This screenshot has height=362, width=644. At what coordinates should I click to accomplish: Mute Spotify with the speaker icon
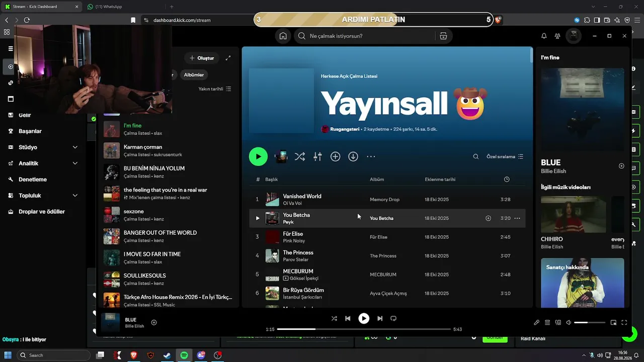[x=569, y=322]
